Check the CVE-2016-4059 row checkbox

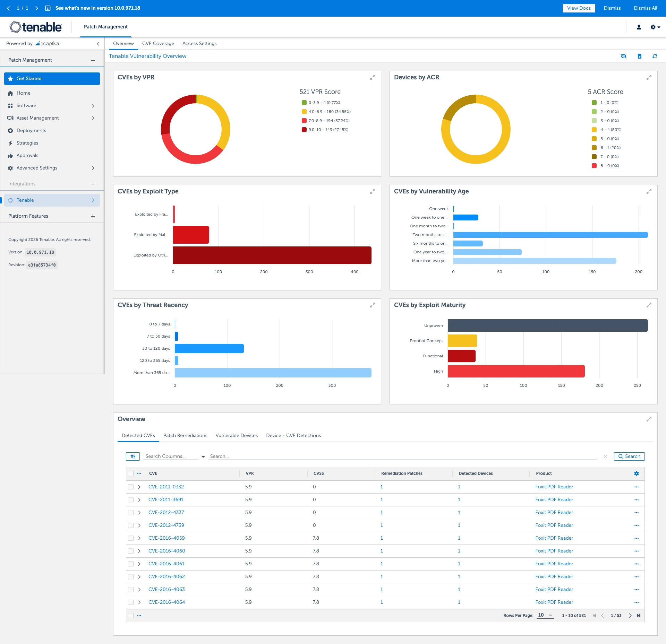pyautogui.click(x=131, y=538)
